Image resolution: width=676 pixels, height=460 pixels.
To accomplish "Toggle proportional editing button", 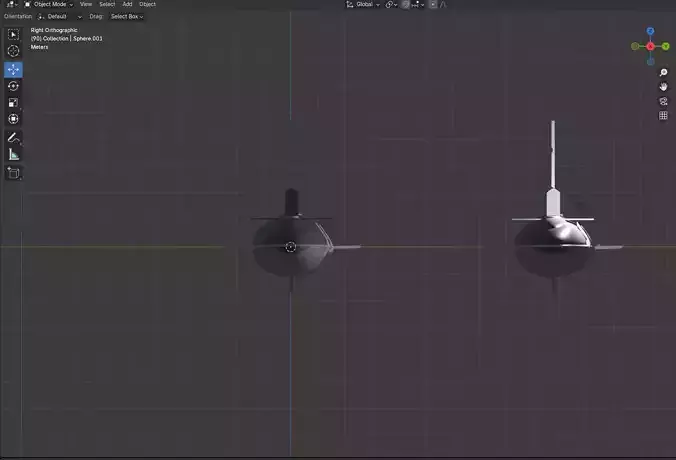I will [x=433, y=4].
